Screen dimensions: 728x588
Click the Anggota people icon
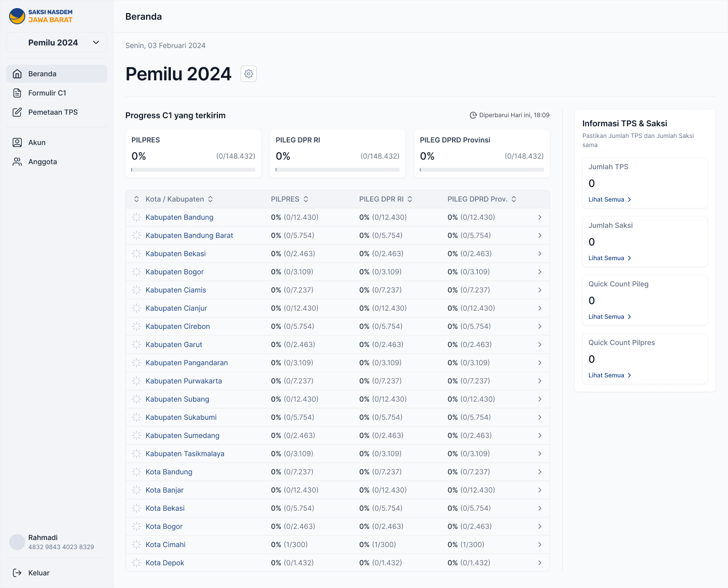pos(17,162)
